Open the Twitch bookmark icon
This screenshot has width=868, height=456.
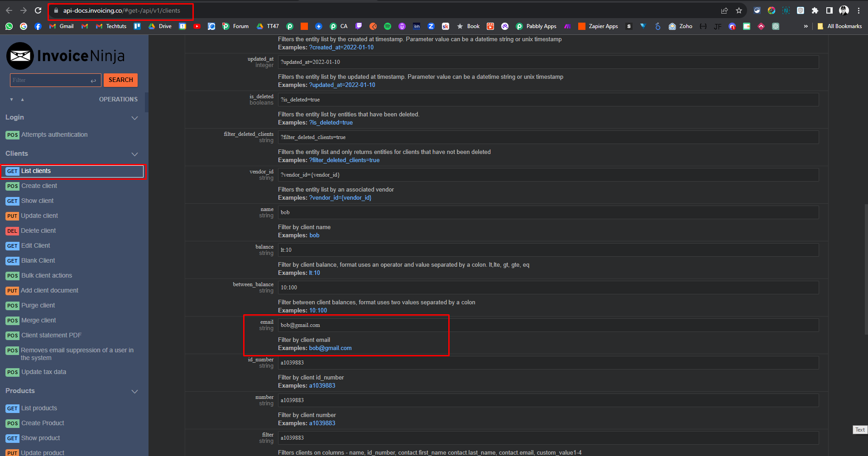[359, 26]
